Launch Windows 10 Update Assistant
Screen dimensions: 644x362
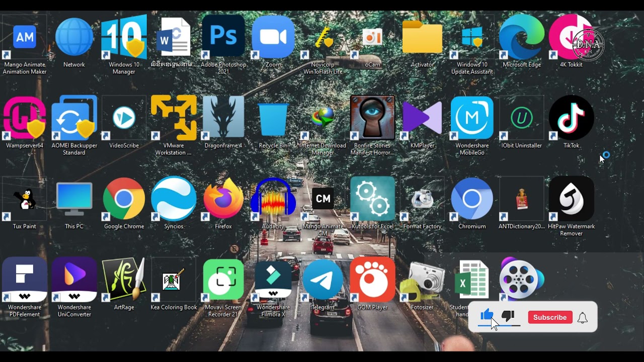click(x=472, y=38)
